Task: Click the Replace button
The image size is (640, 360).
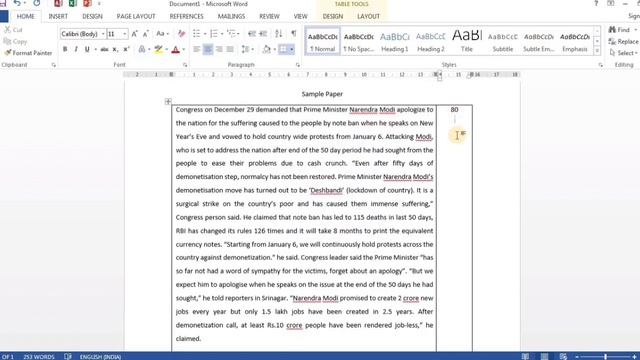Action: [x=623, y=42]
